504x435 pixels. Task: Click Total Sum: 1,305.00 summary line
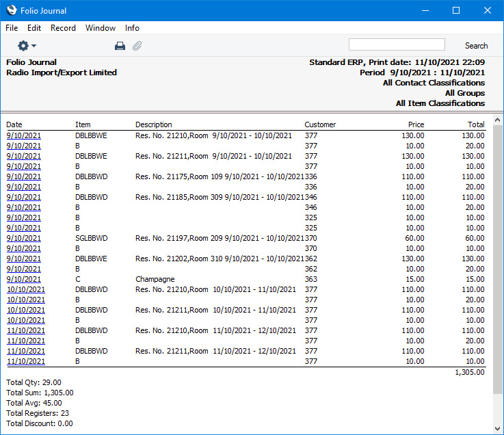click(x=40, y=393)
